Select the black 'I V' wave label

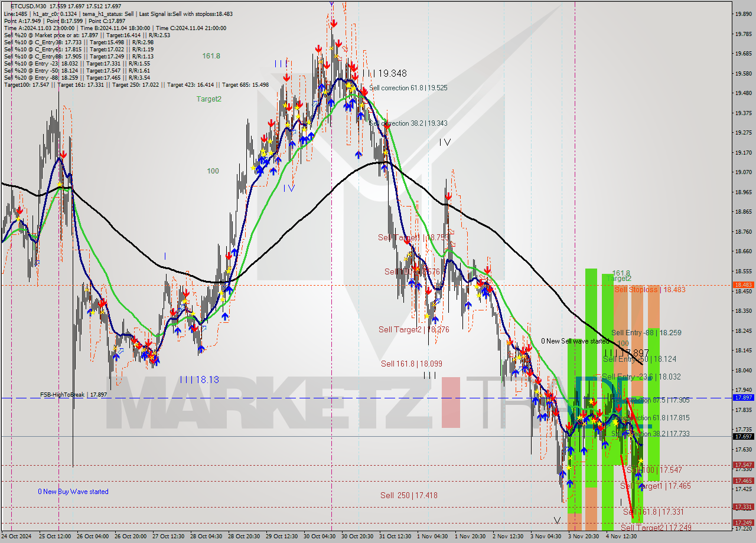tap(445, 142)
